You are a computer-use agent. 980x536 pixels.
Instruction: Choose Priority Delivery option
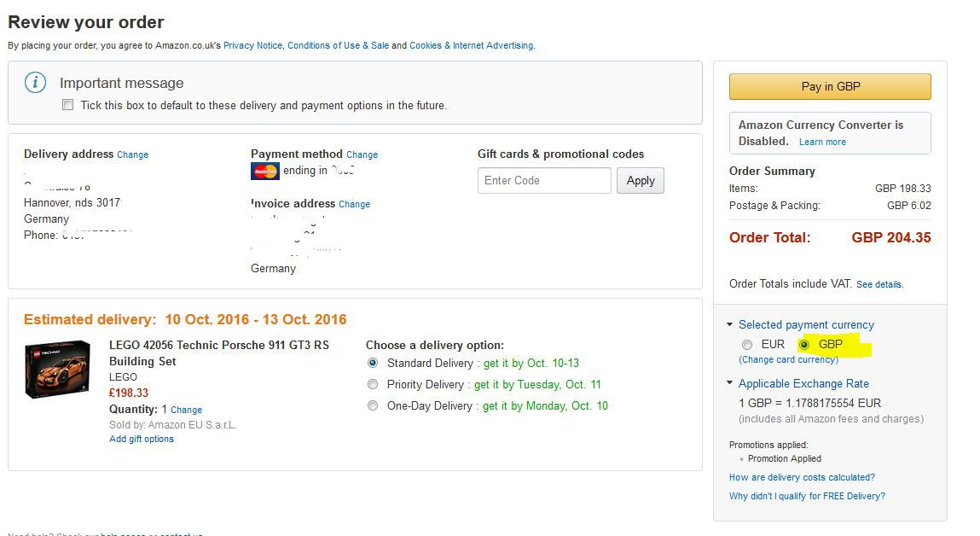point(372,384)
